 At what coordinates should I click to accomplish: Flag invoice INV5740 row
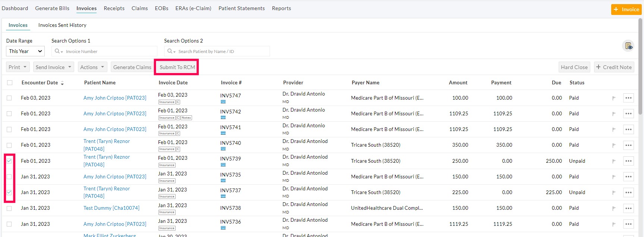[x=614, y=145]
